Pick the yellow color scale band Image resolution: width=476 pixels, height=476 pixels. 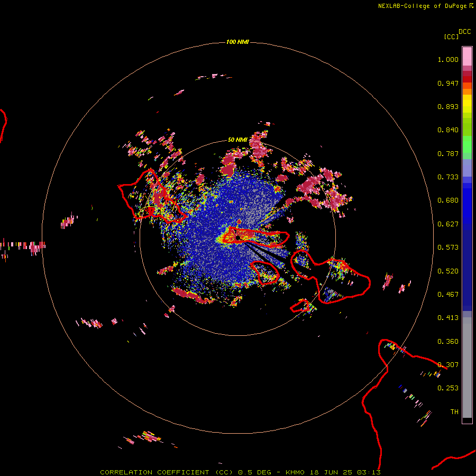[467, 104]
